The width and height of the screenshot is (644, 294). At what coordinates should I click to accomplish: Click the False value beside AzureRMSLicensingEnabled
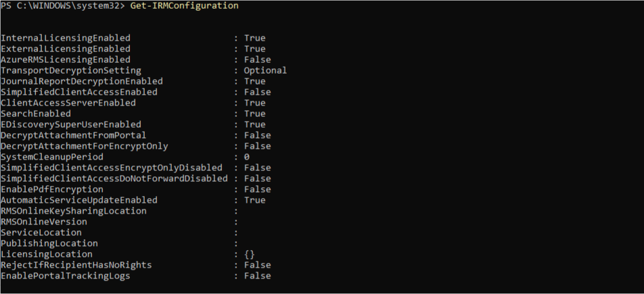coord(257,59)
